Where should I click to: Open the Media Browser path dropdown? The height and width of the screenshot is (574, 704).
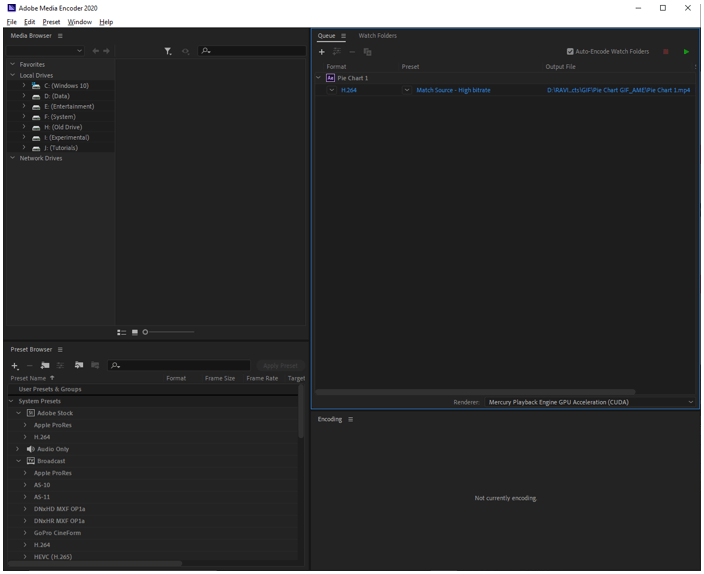click(x=45, y=51)
